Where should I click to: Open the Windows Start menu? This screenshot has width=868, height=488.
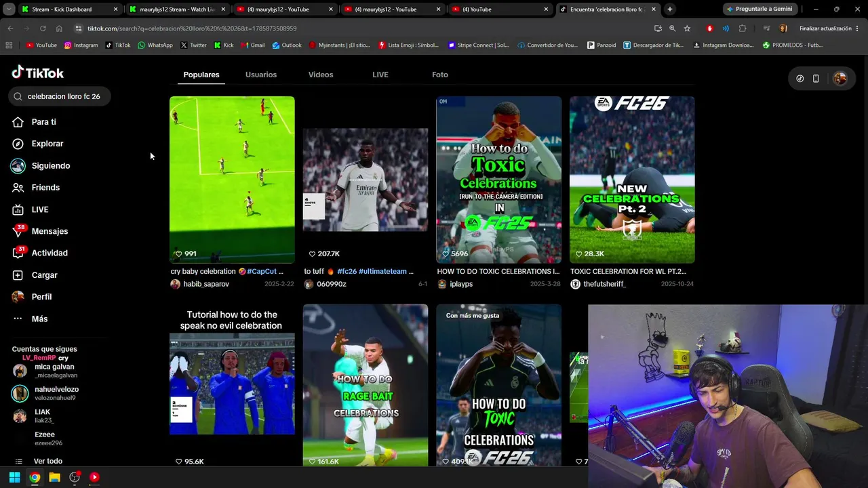[x=14, y=477]
